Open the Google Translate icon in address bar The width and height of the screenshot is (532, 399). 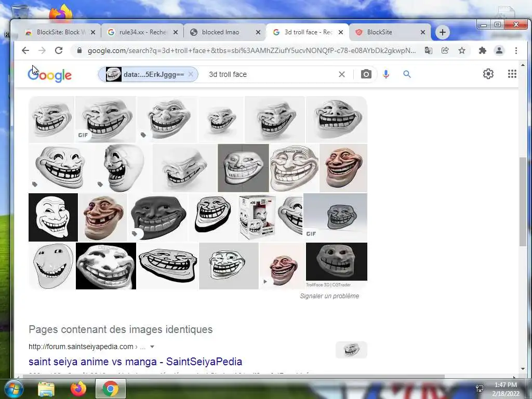(429, 50)
